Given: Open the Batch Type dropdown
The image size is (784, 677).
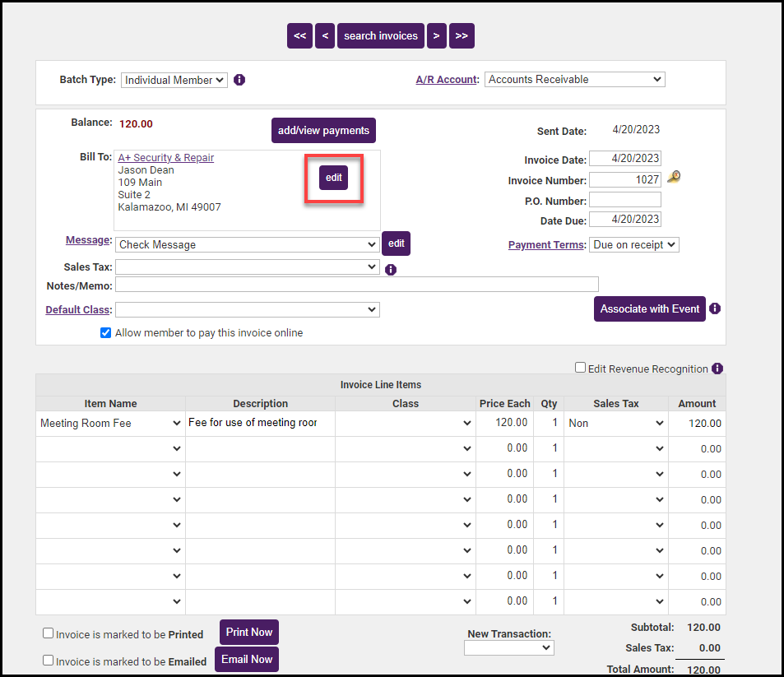Looking at the screenshot, I should coord(174,80).
